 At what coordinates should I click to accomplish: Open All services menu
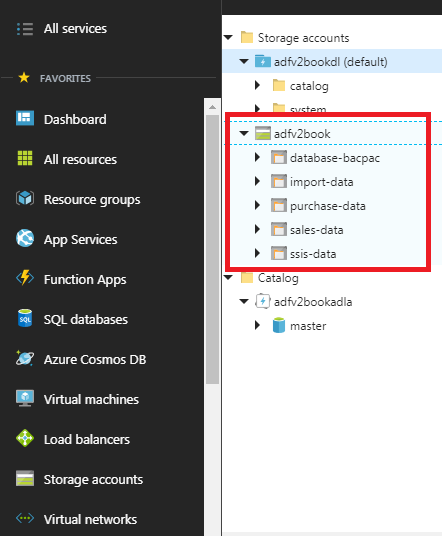point(75,29)
